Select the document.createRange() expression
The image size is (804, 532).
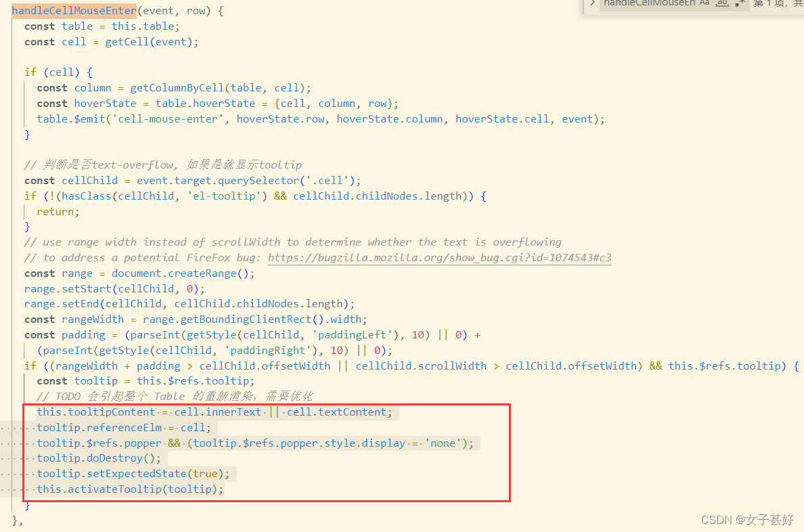pos(183,273)
